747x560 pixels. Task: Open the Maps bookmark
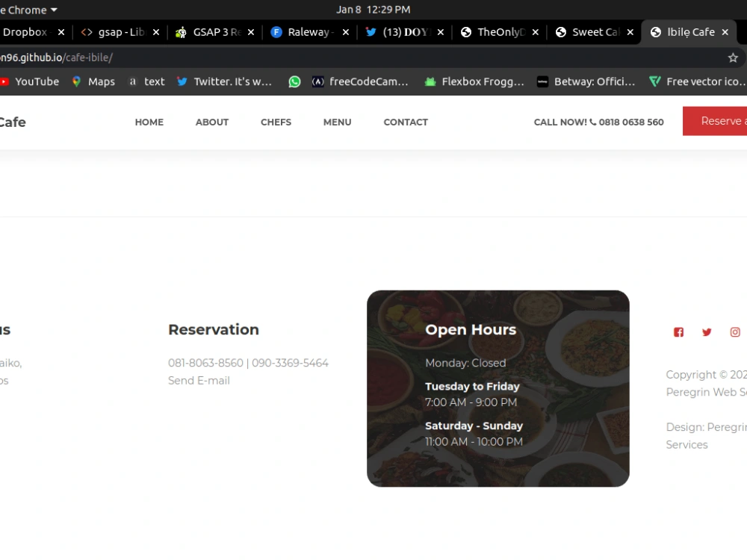click(93, 81)
